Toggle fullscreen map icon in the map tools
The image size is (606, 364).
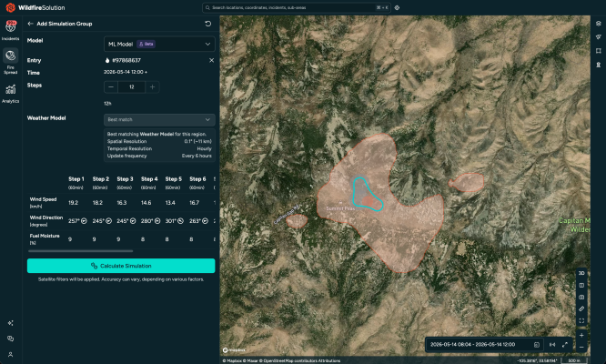click(x=581, y=320)
